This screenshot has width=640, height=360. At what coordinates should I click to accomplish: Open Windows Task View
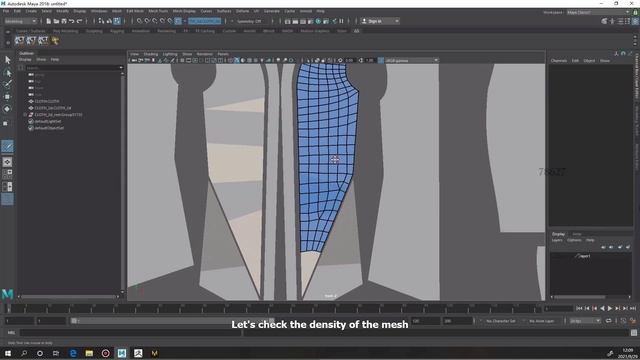pos(56,353)
